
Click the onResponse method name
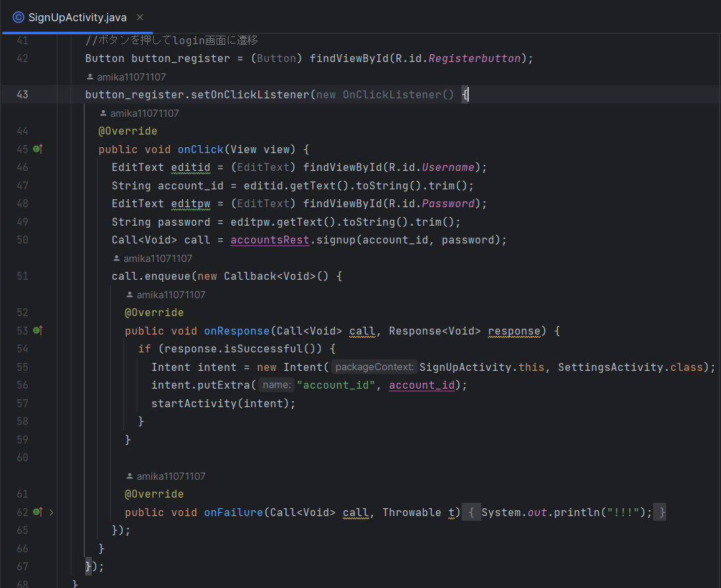[237, 331]
